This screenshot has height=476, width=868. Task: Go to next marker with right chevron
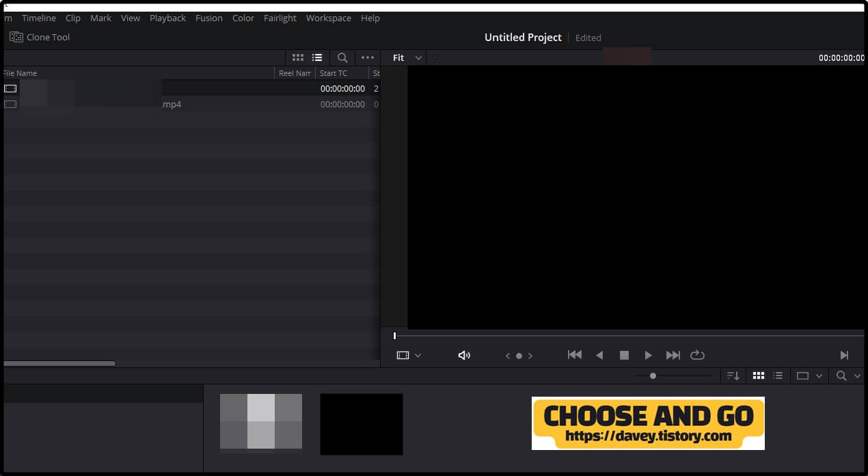[x=530, y=356]
